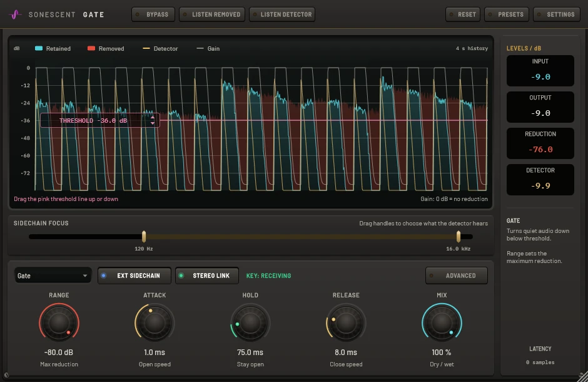Click the Key: Receiving status text
The width and height of the screenshot is (588, 382).
click(268, 276)
